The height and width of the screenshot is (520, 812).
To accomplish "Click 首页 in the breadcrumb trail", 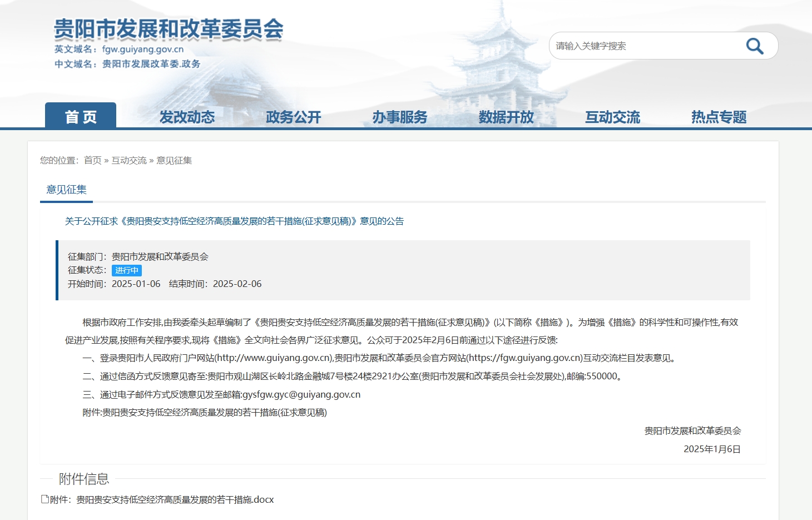I will pos(92,160).
